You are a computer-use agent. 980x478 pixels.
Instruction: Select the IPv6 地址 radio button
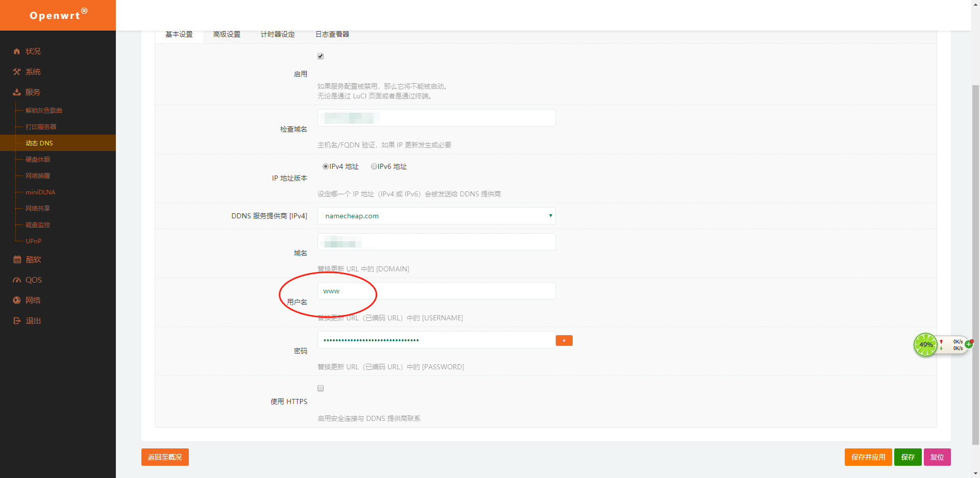click(374, 166)
